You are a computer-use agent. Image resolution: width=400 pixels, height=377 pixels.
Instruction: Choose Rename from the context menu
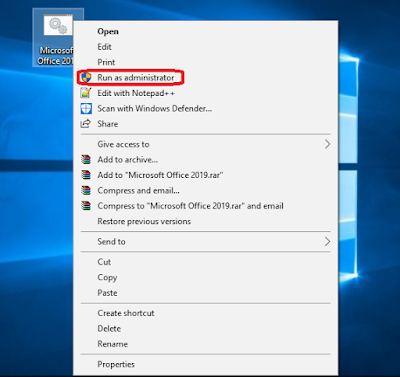coord(112,344)
